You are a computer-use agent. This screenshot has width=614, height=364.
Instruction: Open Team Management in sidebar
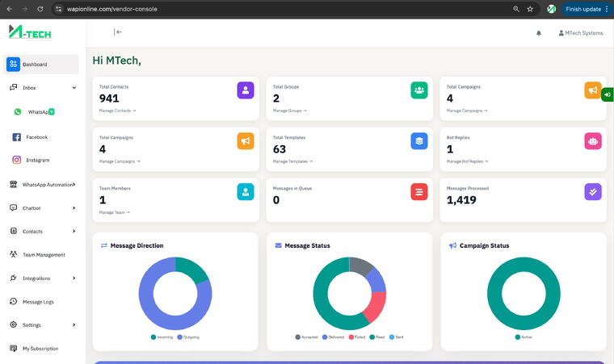pyautogui.click(x=44, y=255)
